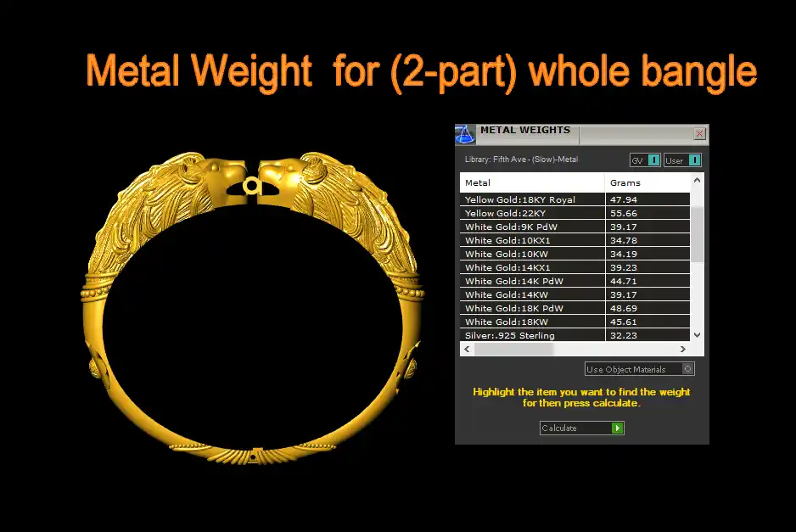Select White Gold:14K PdW row
The height and width of the screenshot is (532, 796).
pos(575,281)
